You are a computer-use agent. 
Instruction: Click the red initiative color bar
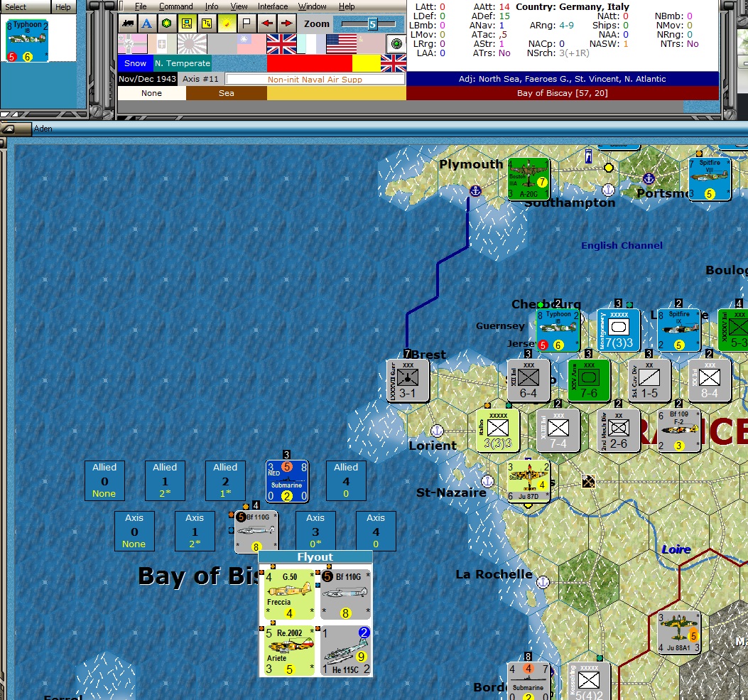pos(310,63)
